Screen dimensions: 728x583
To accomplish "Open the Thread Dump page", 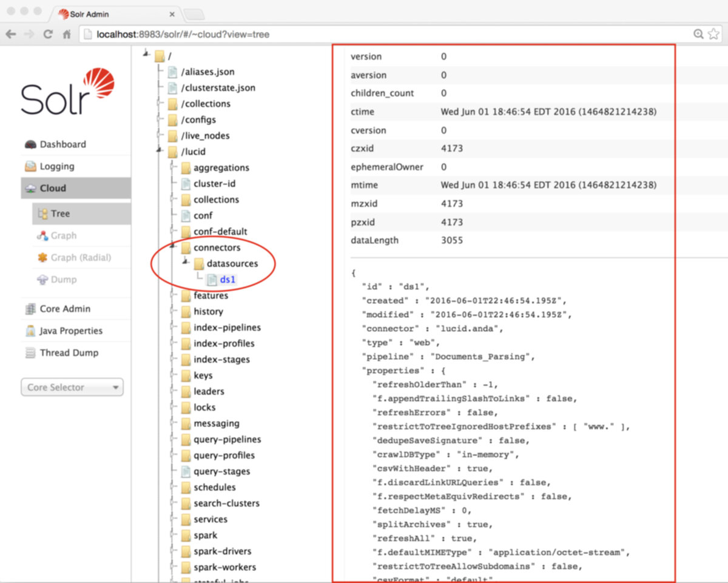I will 69,352.
